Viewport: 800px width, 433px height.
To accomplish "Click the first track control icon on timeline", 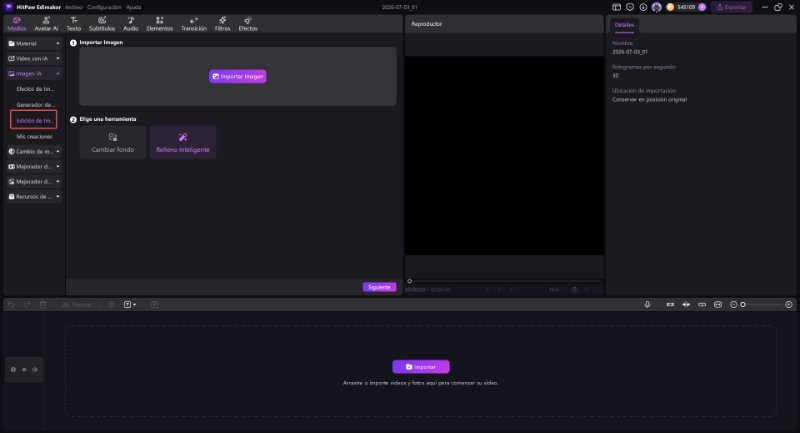I will (13, 369).
